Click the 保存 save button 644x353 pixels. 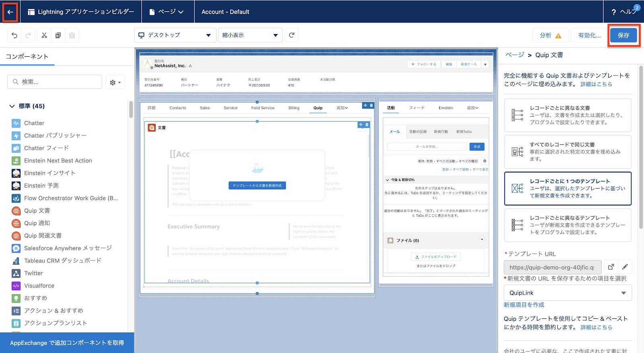click(623, 35)
